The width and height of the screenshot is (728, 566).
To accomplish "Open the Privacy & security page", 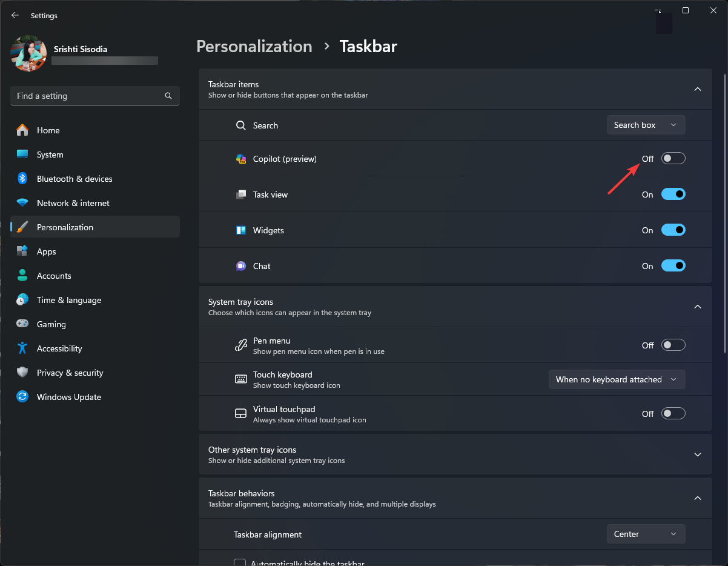I will (70, 373).
